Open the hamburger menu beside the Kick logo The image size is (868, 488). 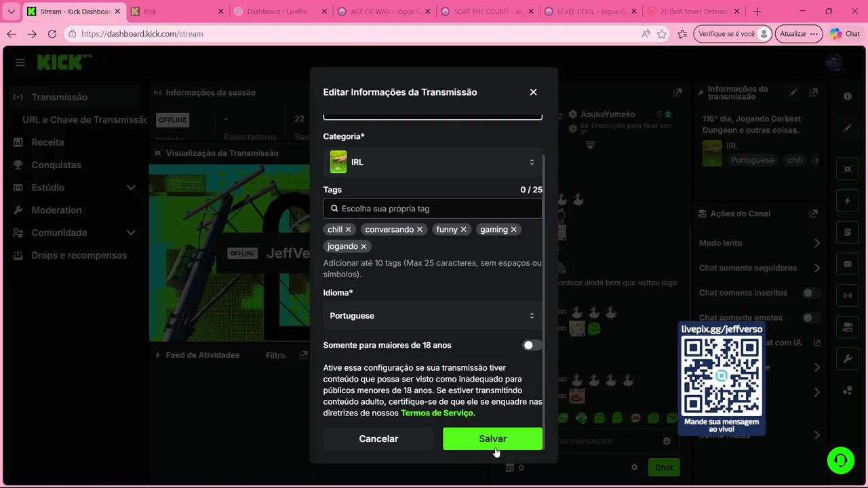click(20, 62)
